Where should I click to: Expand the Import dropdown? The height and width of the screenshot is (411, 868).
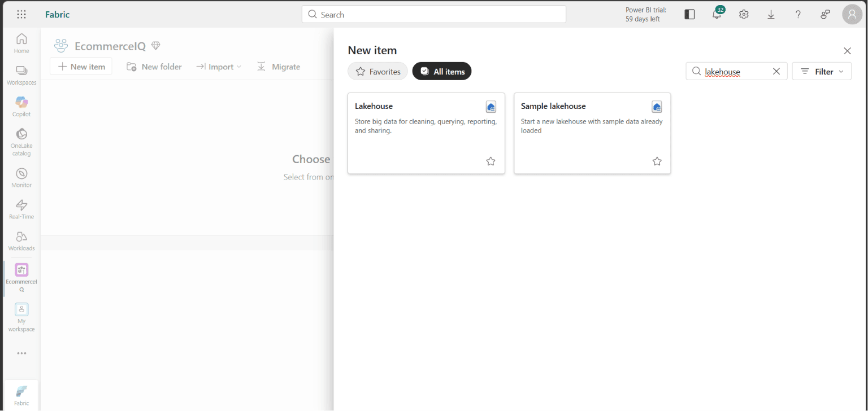(219, 67)
